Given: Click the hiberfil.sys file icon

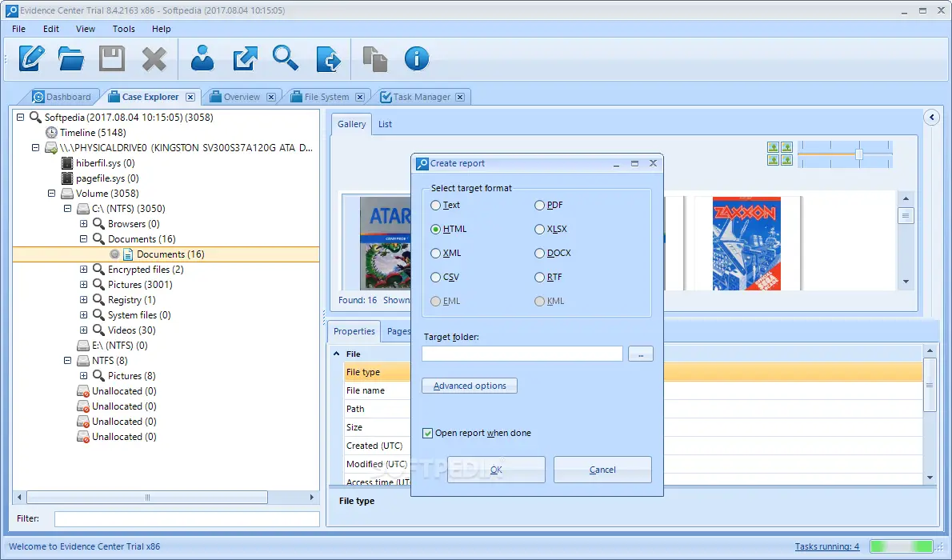Looking at the screenshot, I should click(67, 162).
